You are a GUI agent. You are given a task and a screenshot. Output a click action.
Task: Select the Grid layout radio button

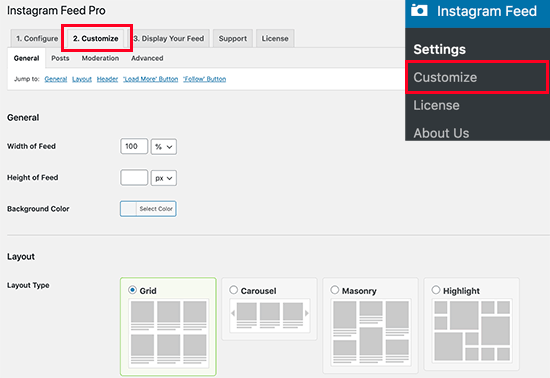(x=132, y=290)
